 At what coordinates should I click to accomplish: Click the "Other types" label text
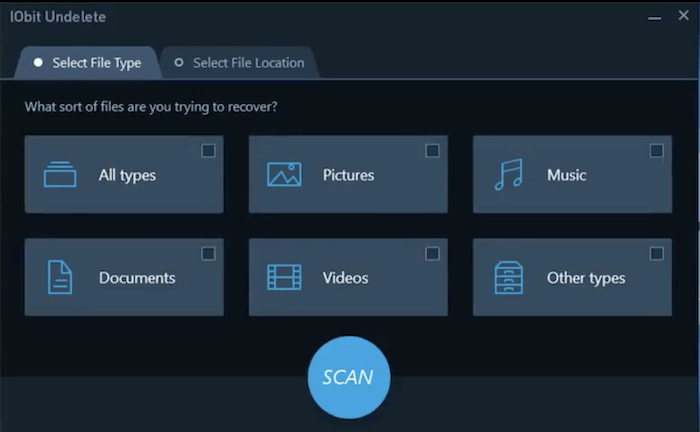tap(586, 278)
